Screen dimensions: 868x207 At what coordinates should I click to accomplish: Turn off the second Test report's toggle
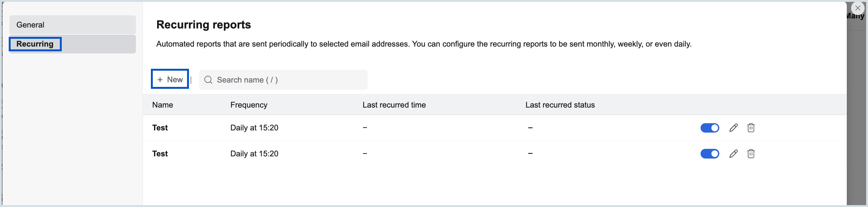pyautogui.click(x=710, y=154)
